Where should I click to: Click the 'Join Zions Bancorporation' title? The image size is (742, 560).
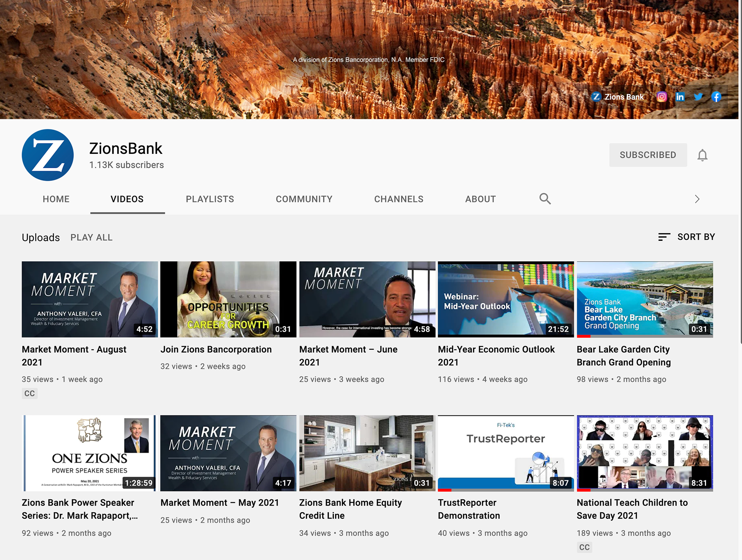coord(216,349)
